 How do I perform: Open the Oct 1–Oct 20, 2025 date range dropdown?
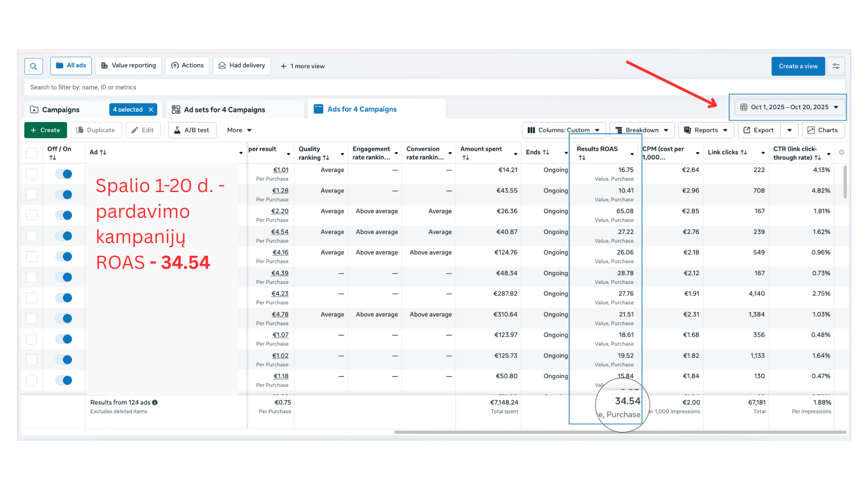click(789, 107)
